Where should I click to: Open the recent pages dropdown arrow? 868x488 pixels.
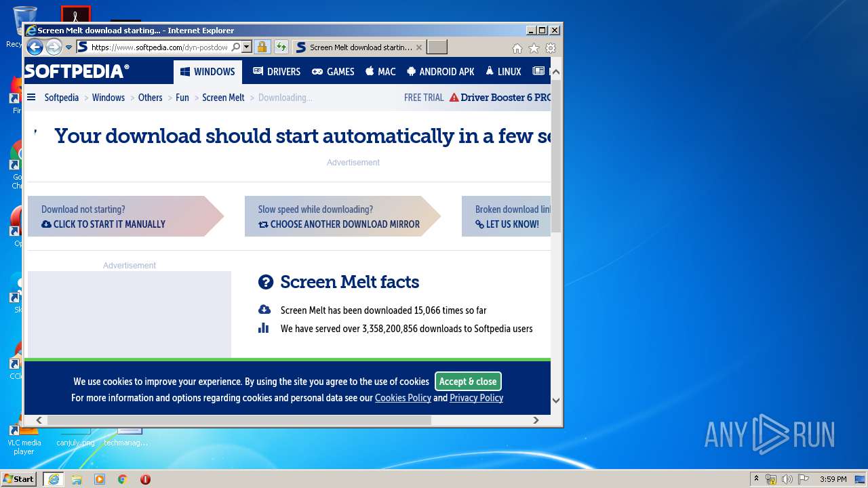pyautogui.click(x=68, y=47)
